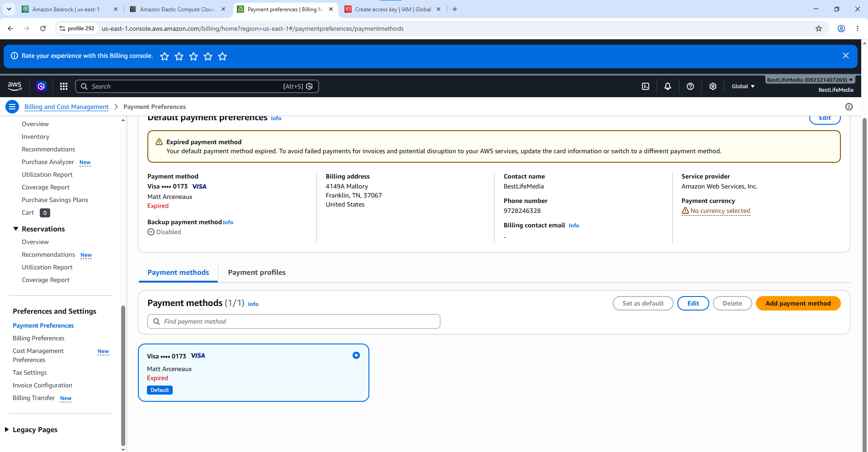Open Invoice Configuration in the sidebar

[x=42, y=385]
